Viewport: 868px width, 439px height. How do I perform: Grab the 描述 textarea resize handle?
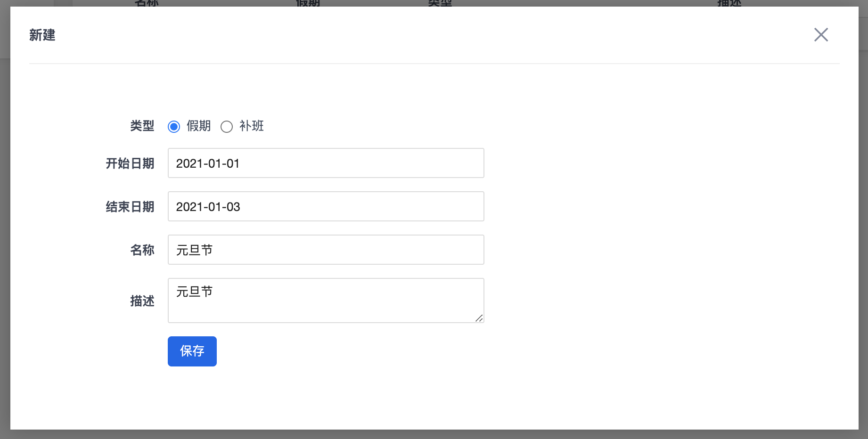(479, 318)
